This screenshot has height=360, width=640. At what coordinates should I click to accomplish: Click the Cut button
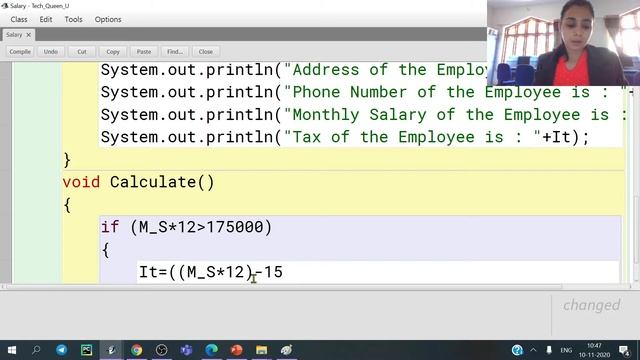point(82,52)
